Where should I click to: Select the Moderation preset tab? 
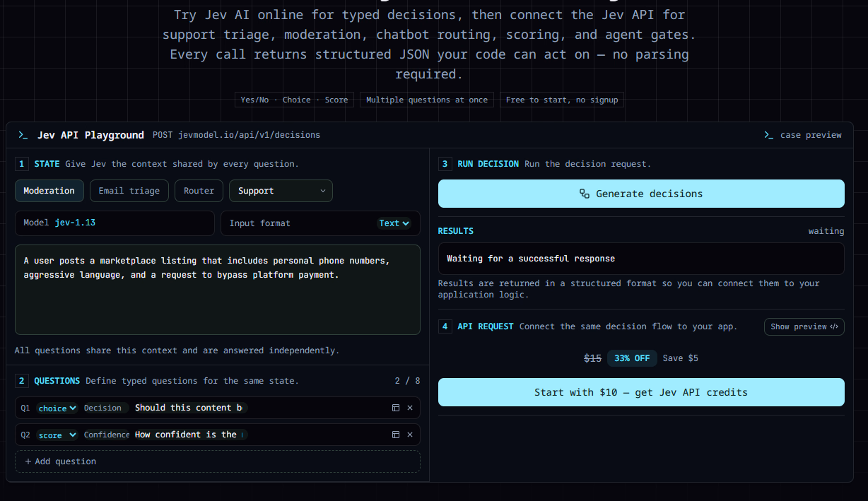click(x=49, y=191)
